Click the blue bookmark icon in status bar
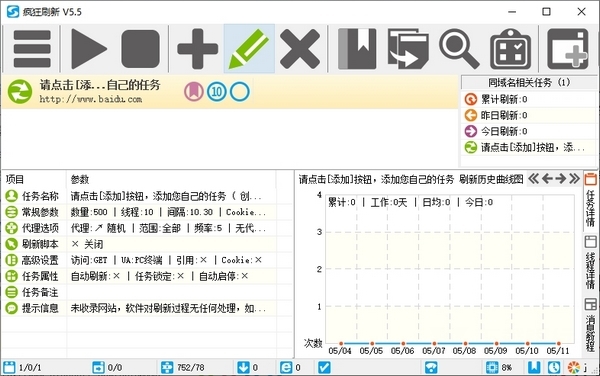 (x=534, y=368)
